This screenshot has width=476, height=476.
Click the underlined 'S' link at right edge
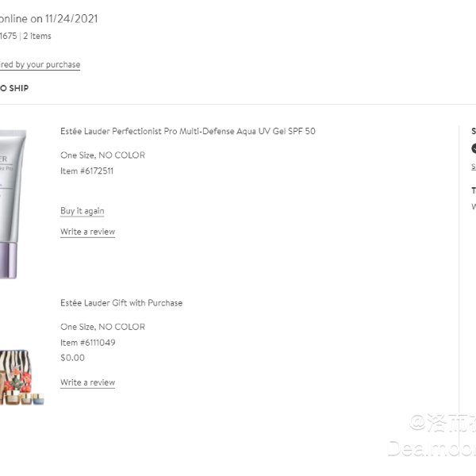(474, 167)
